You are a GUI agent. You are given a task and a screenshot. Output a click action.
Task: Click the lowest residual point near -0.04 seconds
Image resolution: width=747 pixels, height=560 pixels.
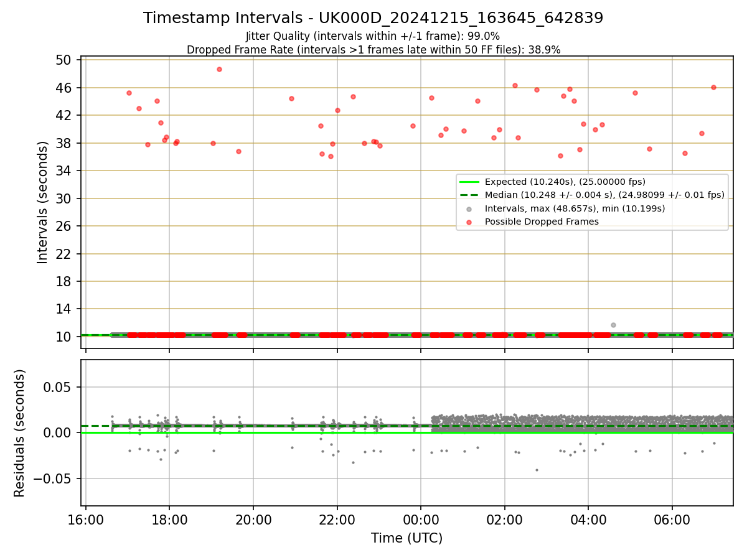tap(537, 470)
